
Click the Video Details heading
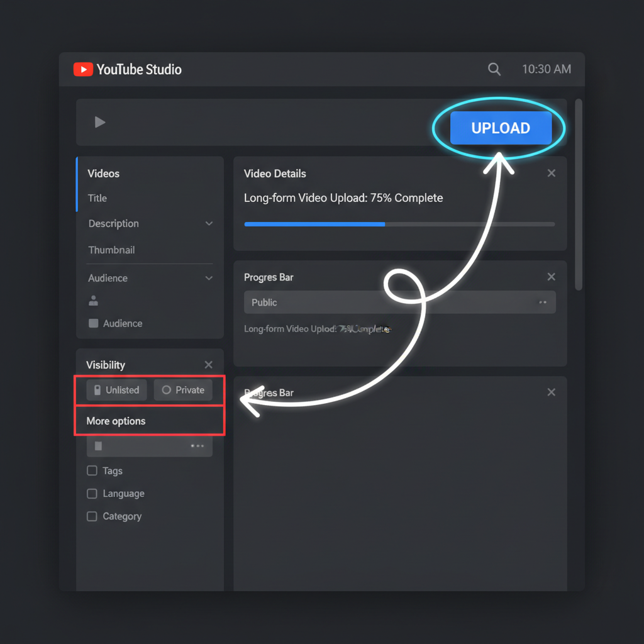[275, 174]
